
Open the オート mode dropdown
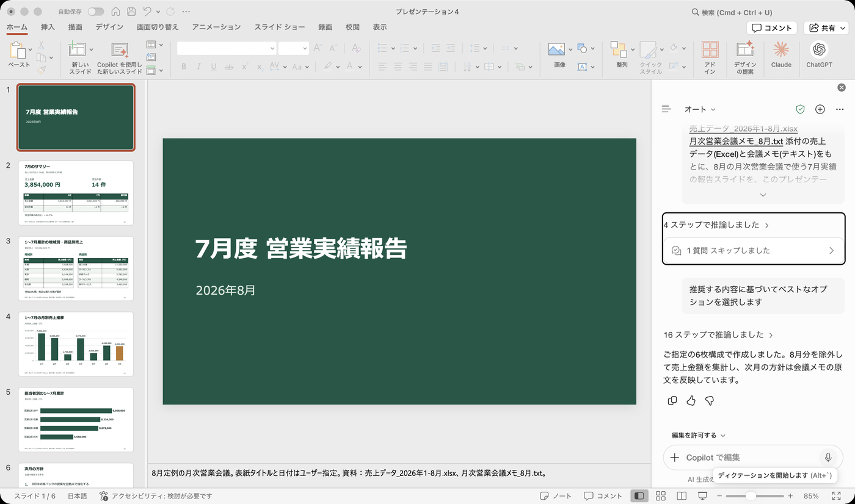point(700,109)
